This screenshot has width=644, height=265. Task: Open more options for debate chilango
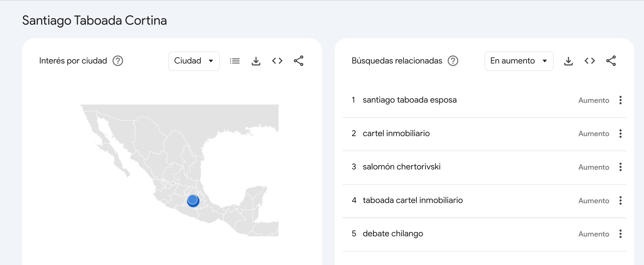click(x=620, y=234)
